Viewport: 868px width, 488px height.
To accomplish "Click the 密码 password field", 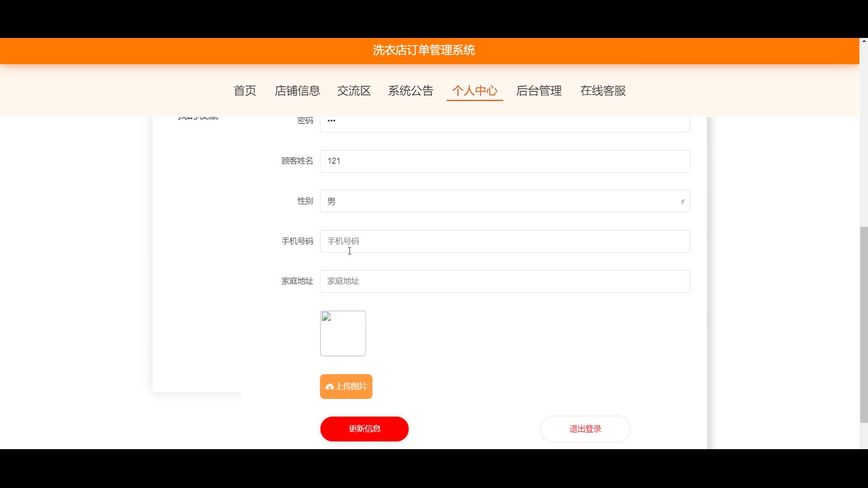I will 505,124.
